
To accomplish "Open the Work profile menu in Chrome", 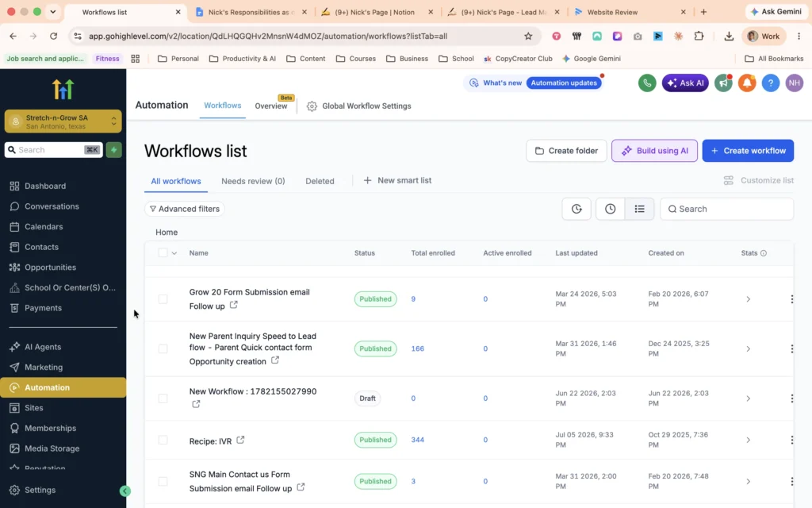I will pos(764,37).
